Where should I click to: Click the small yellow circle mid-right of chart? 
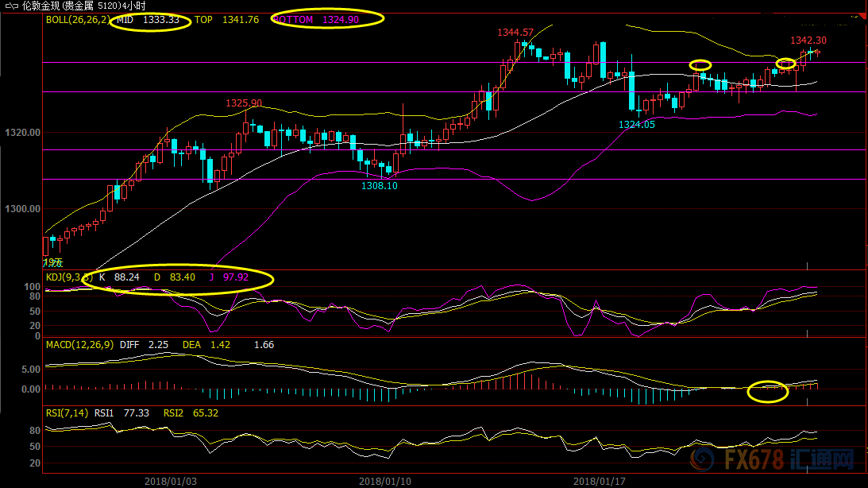coord(700,64)
